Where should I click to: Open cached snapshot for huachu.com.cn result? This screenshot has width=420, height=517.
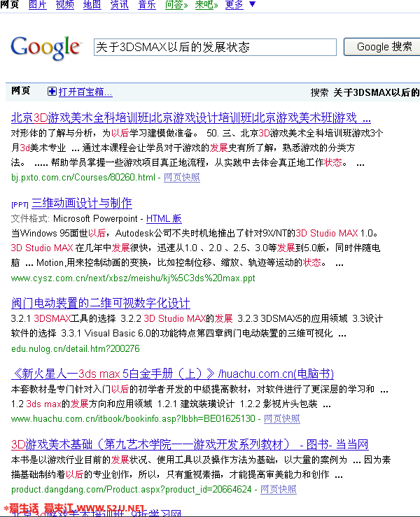[282, 419]
